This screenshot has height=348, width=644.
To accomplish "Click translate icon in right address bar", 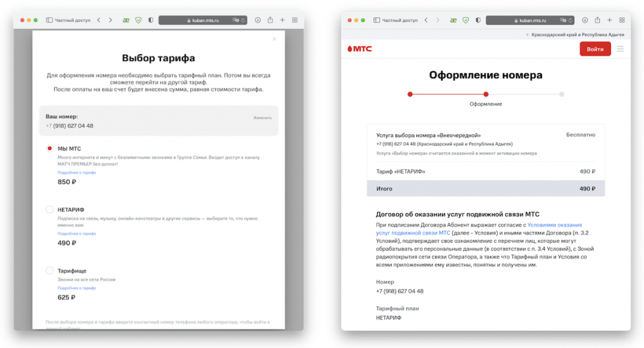I will (563, 20).
